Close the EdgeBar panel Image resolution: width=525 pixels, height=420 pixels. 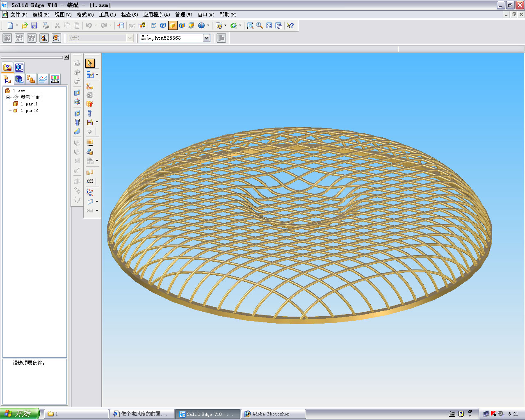[66, 57]
